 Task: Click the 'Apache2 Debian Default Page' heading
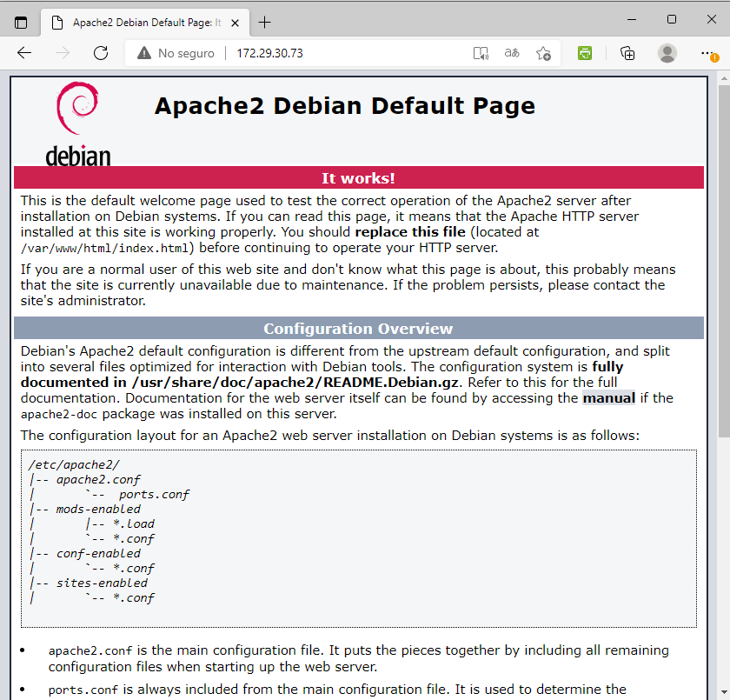[x=344, y=106]
